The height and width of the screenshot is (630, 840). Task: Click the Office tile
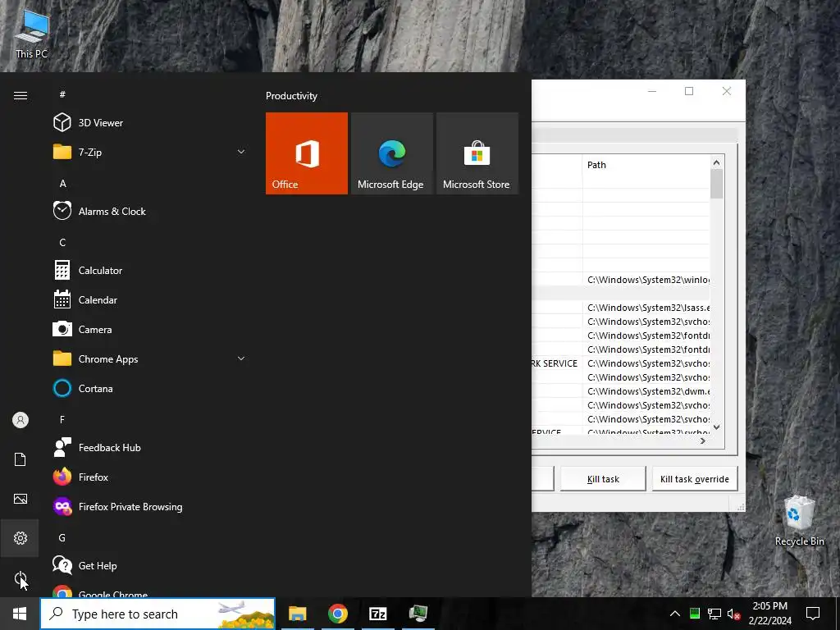point(307,153)
